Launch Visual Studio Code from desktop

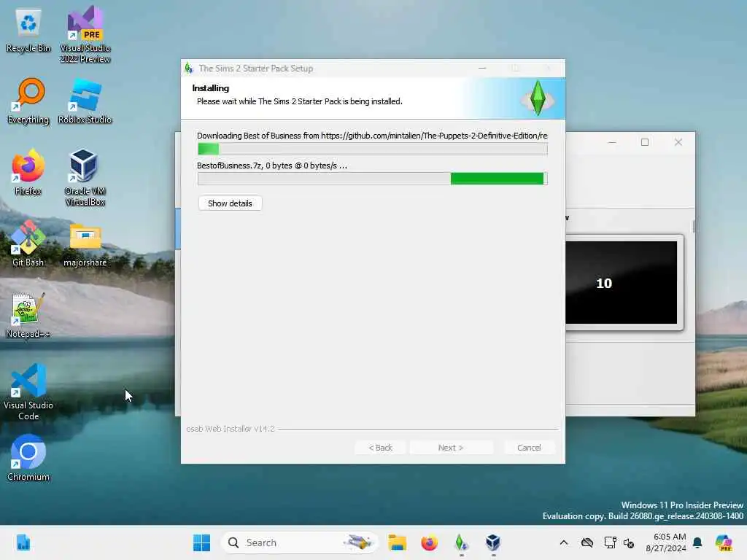click(28, 392)
